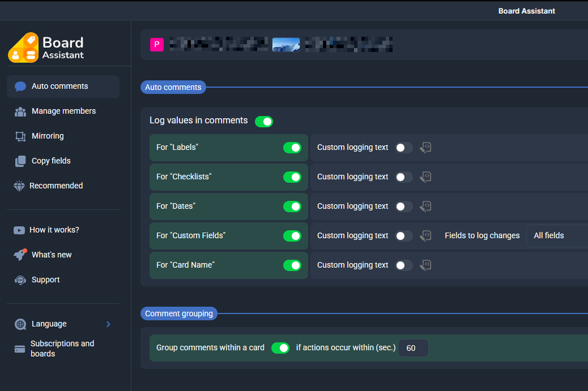Open Subscriptions and boards page
Viewport: 588px width, 391px height.
(63, 349)
